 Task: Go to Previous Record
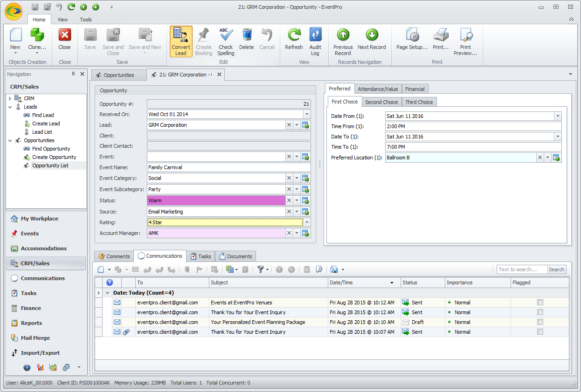tap(343, 41)
